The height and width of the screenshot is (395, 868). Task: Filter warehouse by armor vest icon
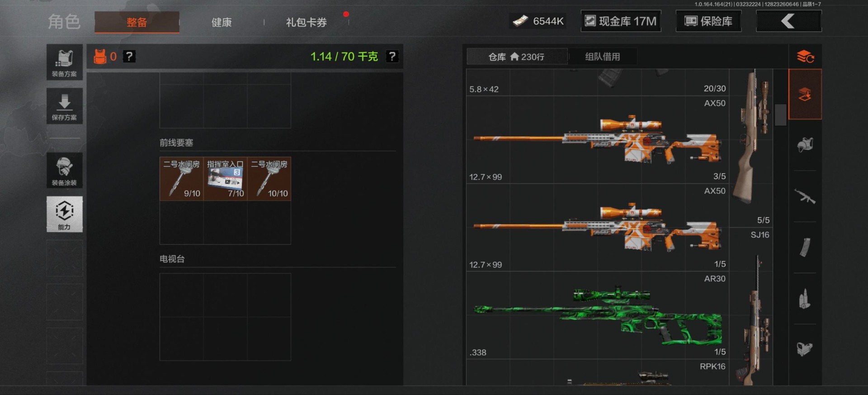pos(805,145)
